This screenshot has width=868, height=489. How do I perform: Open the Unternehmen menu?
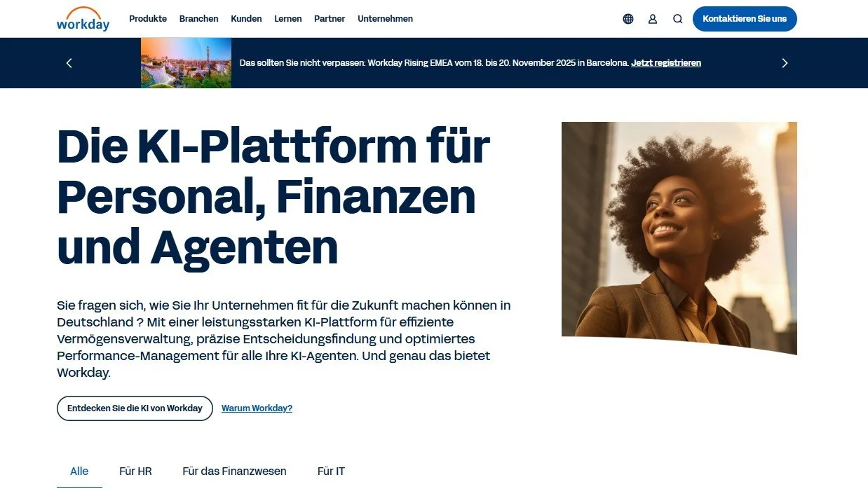click(x=385, y=19)
